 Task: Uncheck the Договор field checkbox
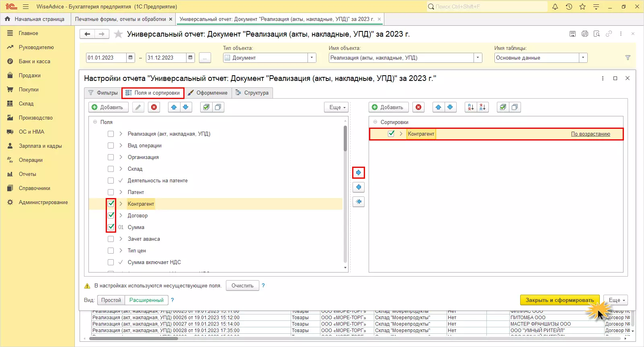111,215
